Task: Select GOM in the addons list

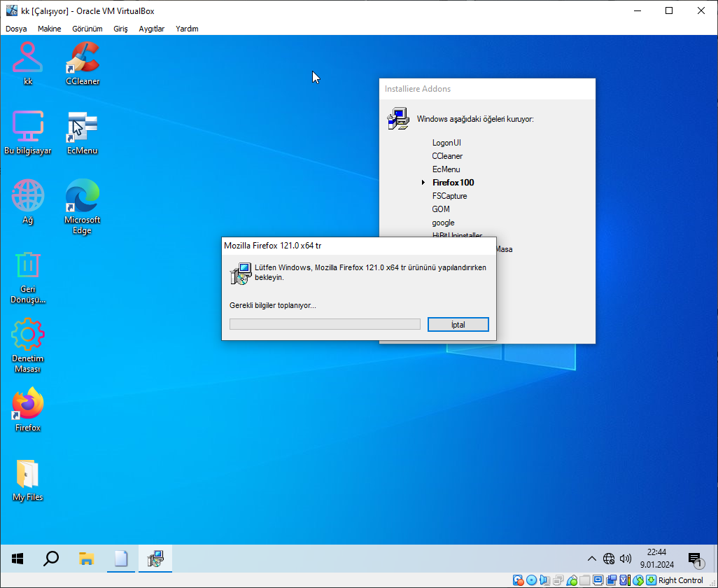Action: point(441,209)
